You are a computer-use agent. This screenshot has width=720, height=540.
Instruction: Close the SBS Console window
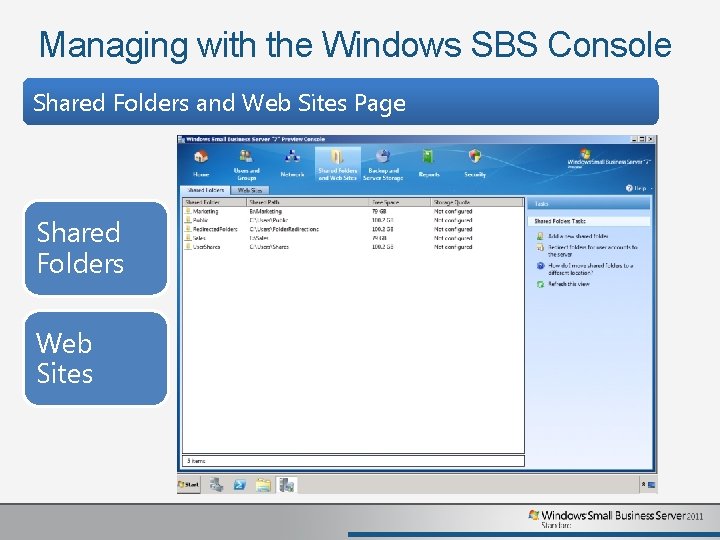(x=650, y=139)
